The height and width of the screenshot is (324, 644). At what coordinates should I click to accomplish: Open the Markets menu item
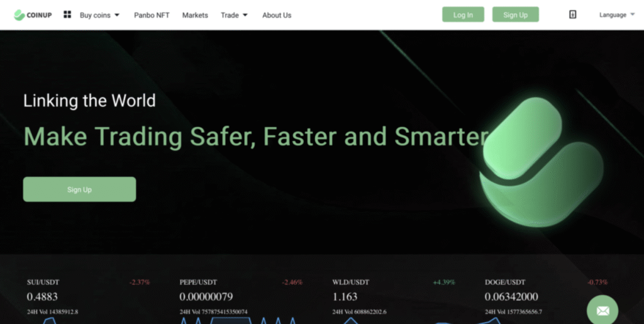pyautogui.click(x=195, y=15)
